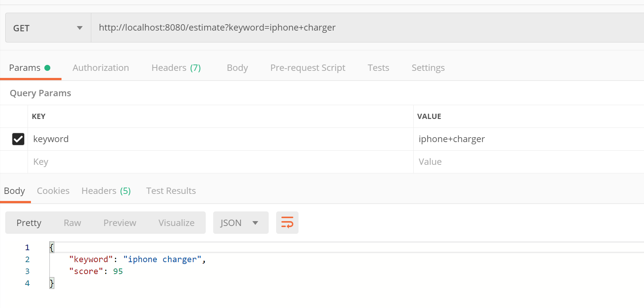
Task: Select the Preview view button
Action: (120, 223)
